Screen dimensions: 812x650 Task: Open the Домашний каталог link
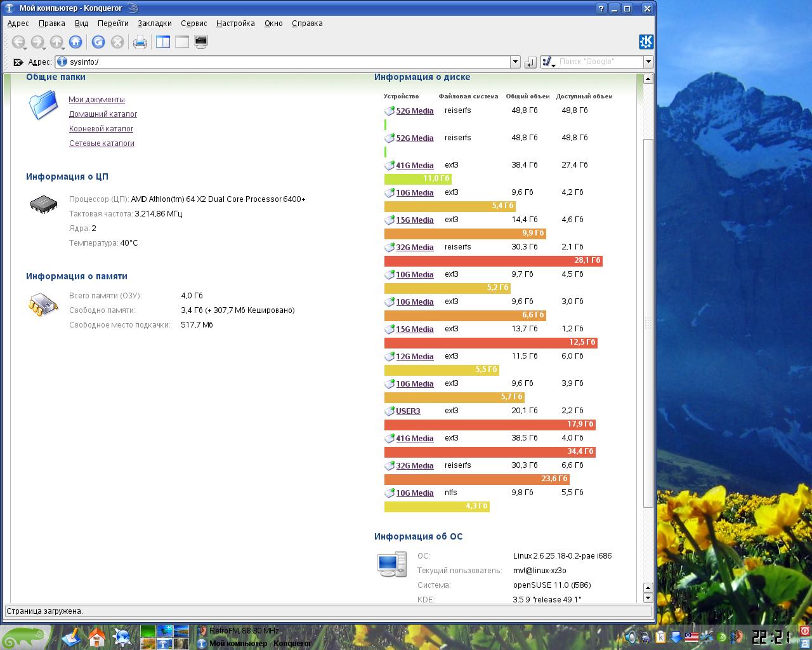103,114
